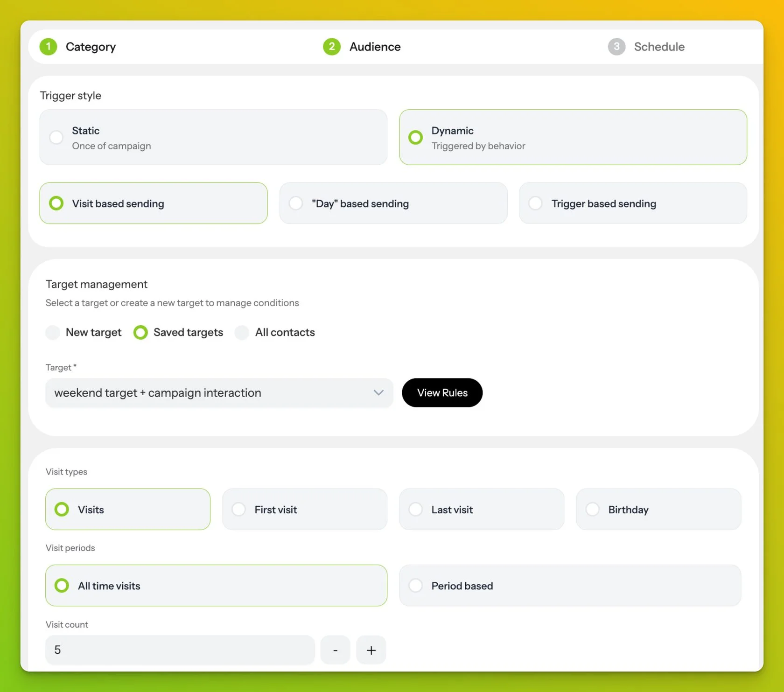
Task: Switch to the Schedule step
Action: click(646, 47)
